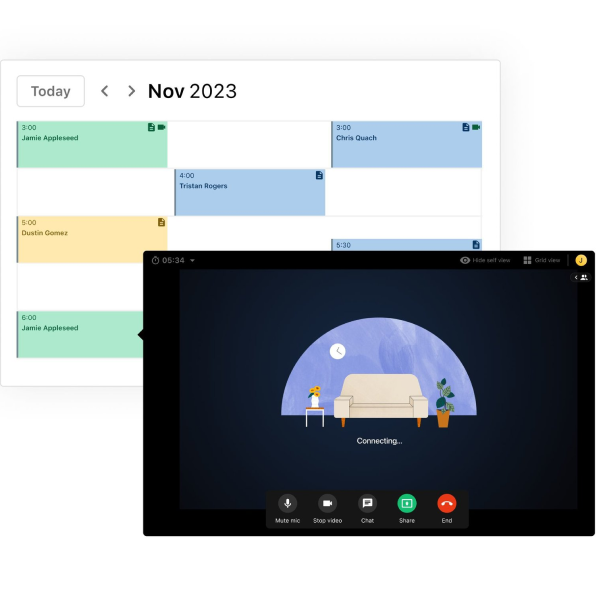Open the note icon on Tristan Rogers appointment
This screenshot has width=596, height=596.
[x=319, y=175]
